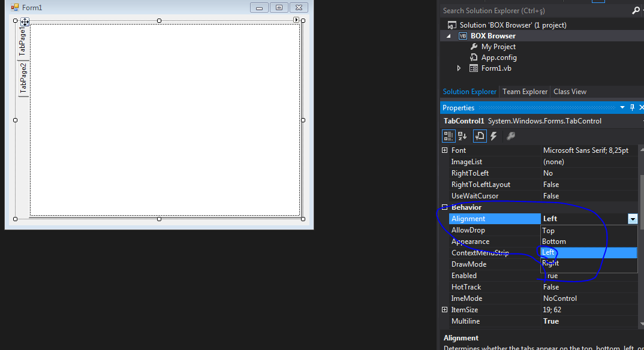
Task: Expand the ItemSize property
Action: [444, 310]
